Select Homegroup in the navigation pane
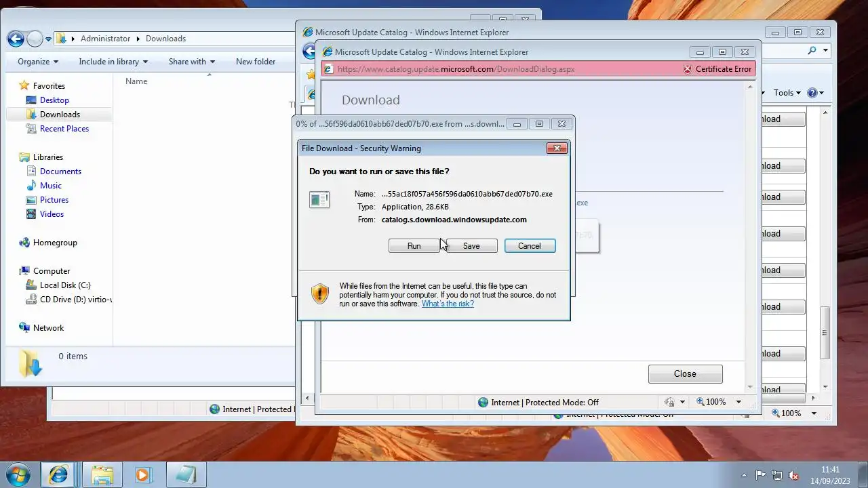 55,243
